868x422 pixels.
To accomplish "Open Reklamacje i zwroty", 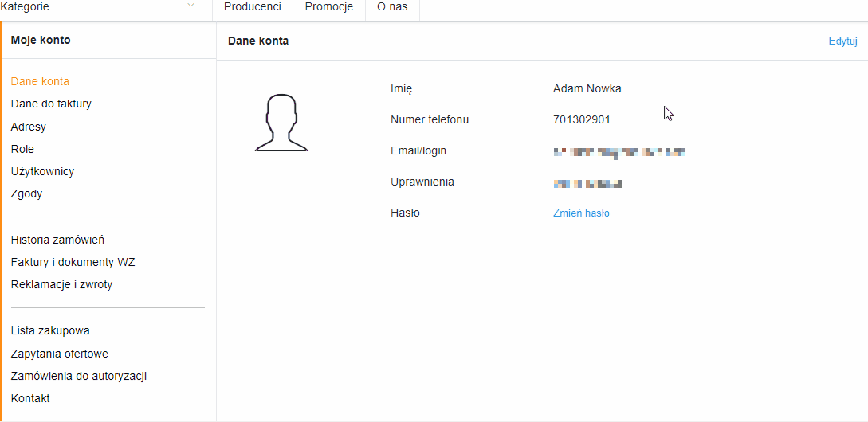I will click(61, 285).
